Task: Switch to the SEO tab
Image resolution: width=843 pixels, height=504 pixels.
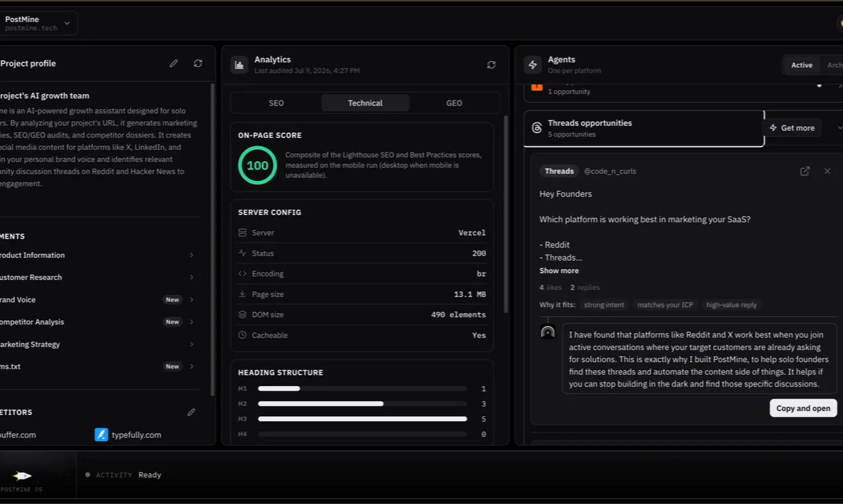Action: [x=276, y=103]
